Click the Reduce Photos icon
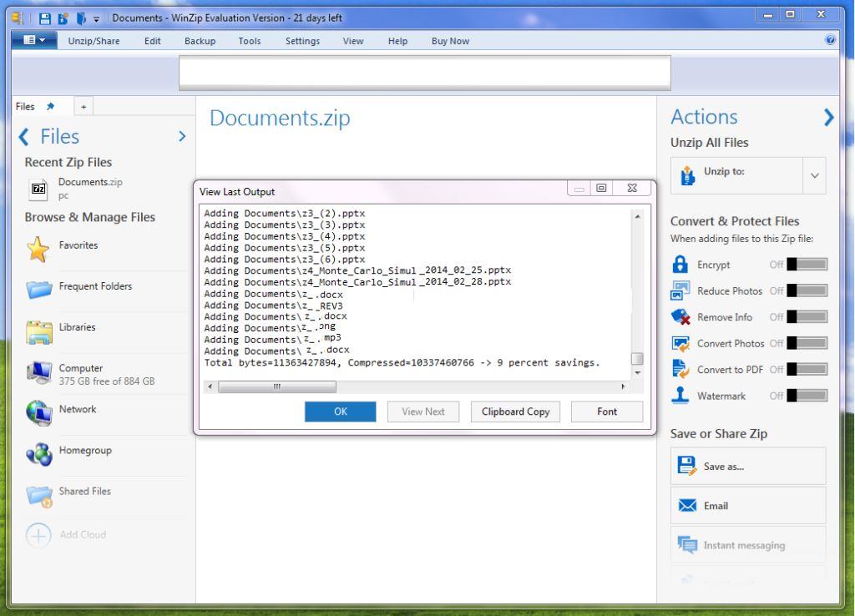Screen dimensions: 855x616 (680, 290)
